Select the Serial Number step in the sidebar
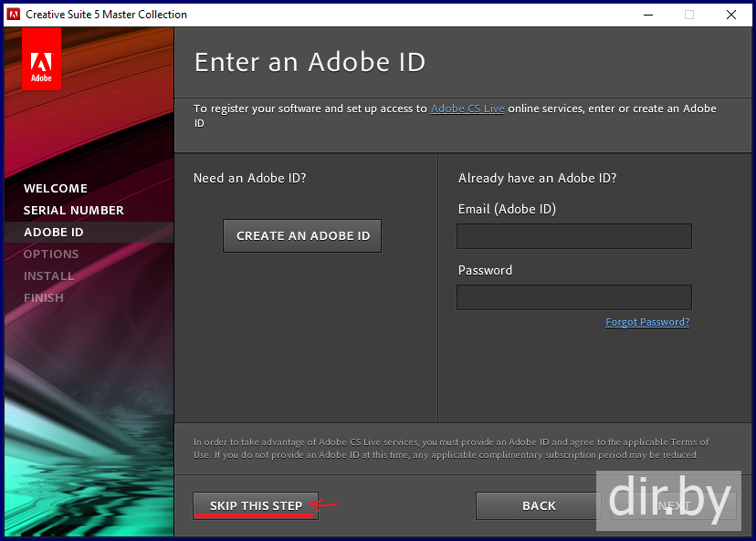Image resolution: width=756 pixels, height=541 pixels. coord(74,211)
